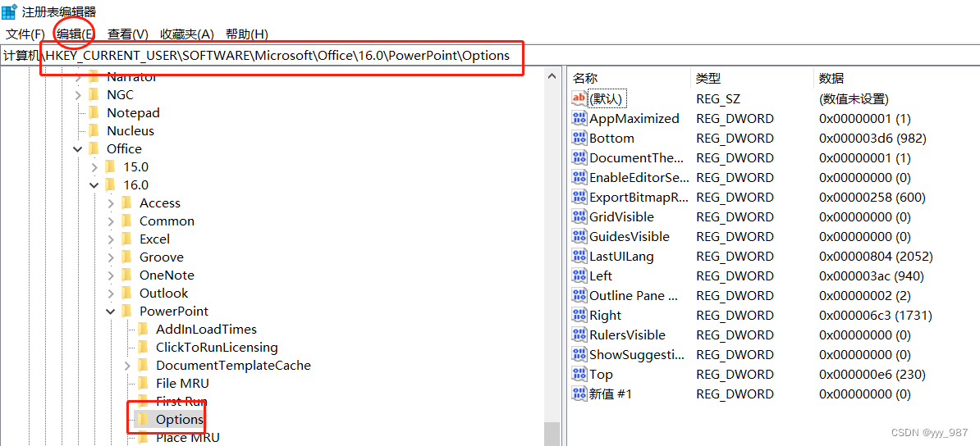This screenshot has height=446, width=980.
Task: Click the folder icon beside ClickToRunLicensing
Action: click(x=143, y=348)
